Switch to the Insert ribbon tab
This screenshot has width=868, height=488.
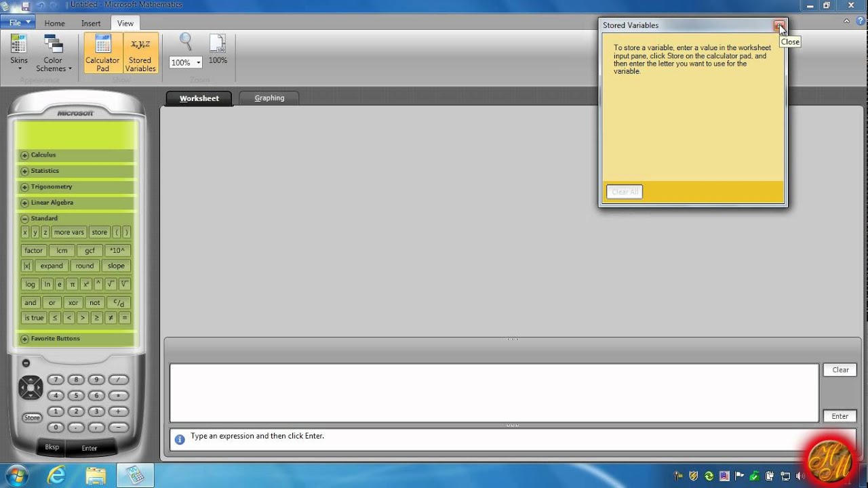tap(91, 23)
